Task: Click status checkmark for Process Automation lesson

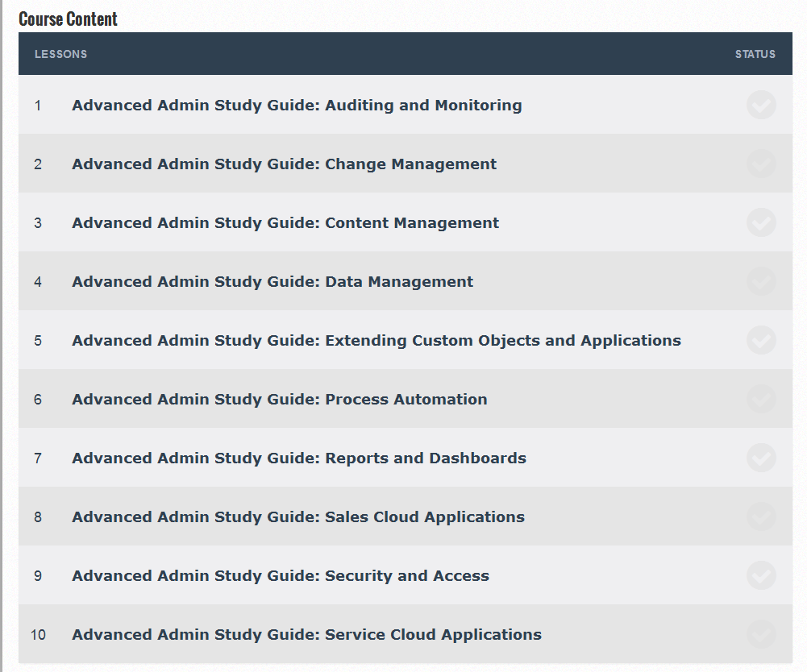Action: click(x=761, y=399)
